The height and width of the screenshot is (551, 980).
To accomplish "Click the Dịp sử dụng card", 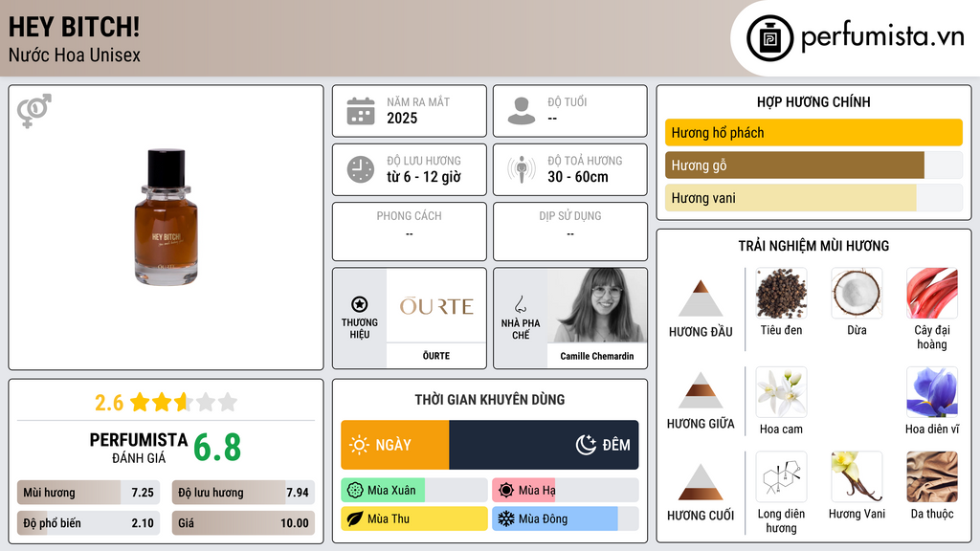I will click(x=570, y=231).
